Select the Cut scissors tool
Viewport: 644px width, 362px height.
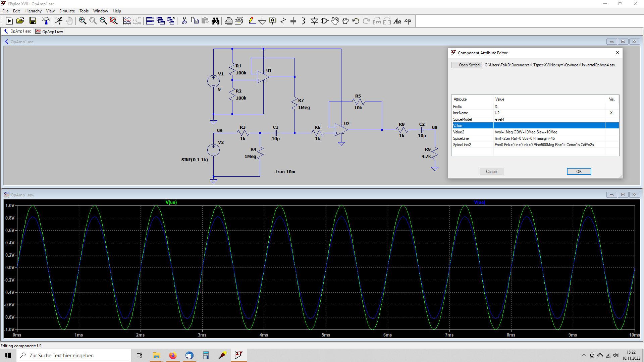click(x=184, y=21)
